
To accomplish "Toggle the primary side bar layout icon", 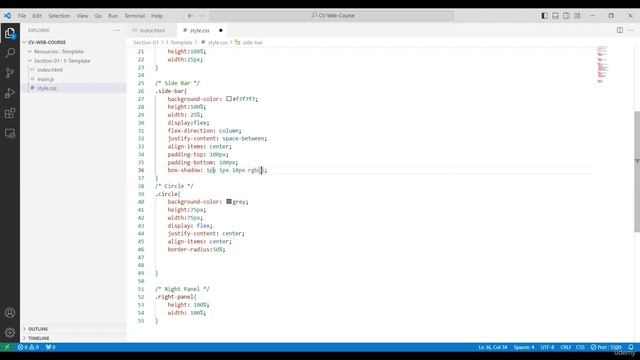I will pyautogui.click(x=544, y=16).
